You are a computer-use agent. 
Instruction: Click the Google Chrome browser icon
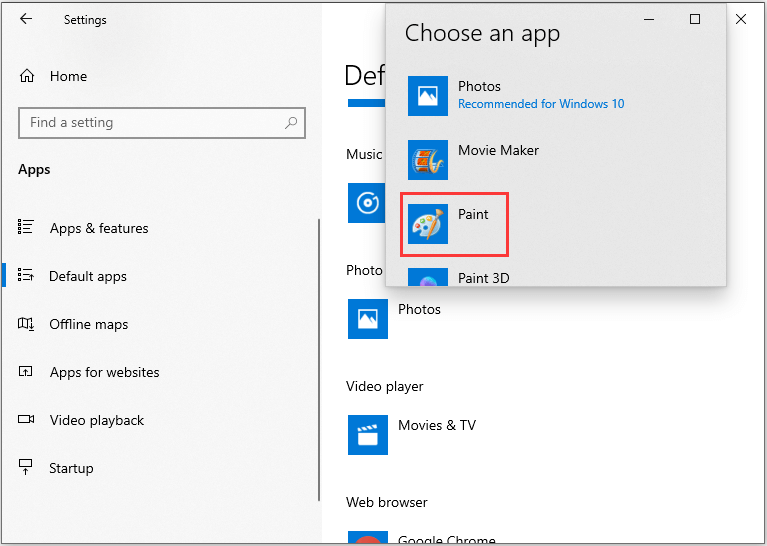coord(367,538)
